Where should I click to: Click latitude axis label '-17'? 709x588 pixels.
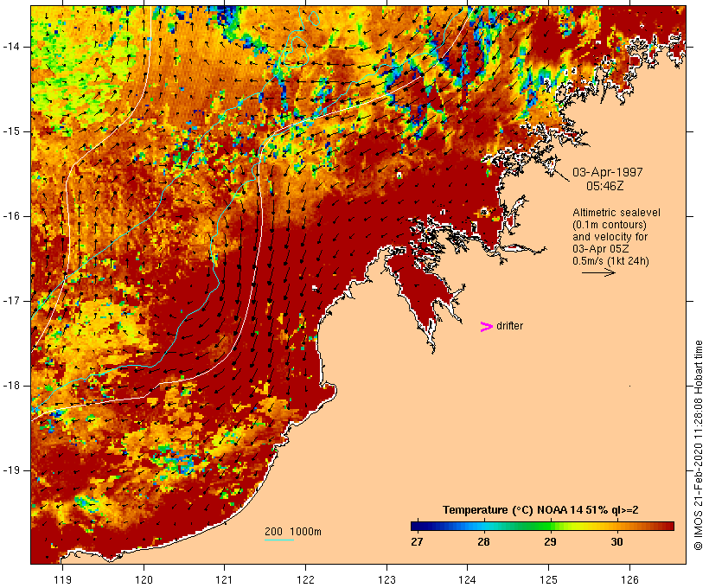11,301
